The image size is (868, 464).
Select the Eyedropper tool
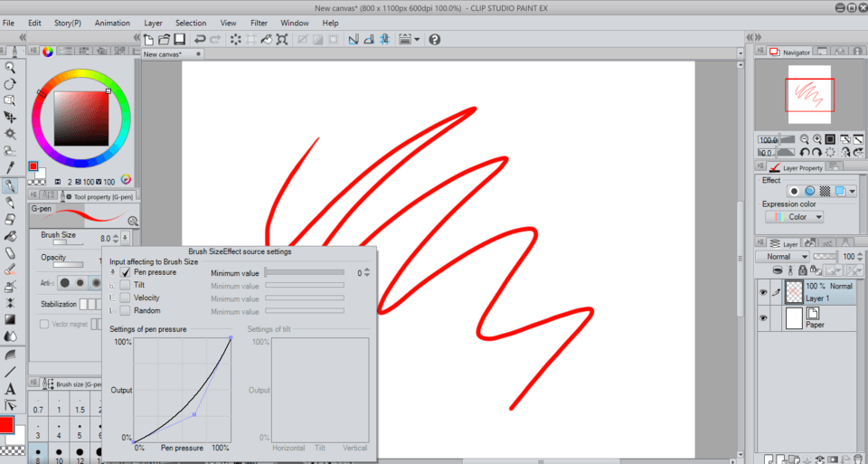(x=10, y=168)
